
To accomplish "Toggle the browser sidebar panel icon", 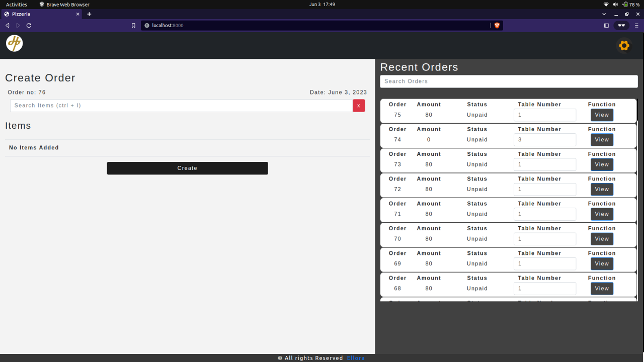I will (x=606, y=25).
